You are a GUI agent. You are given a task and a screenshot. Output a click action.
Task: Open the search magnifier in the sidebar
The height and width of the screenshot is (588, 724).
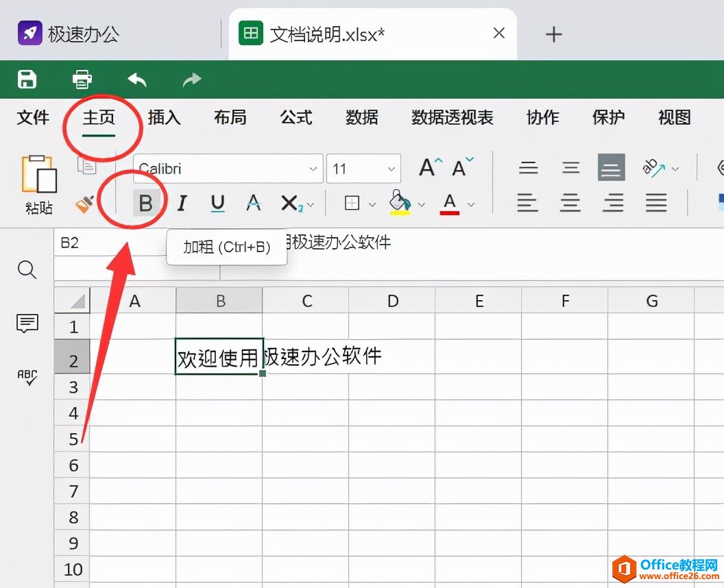click(27, 270)
